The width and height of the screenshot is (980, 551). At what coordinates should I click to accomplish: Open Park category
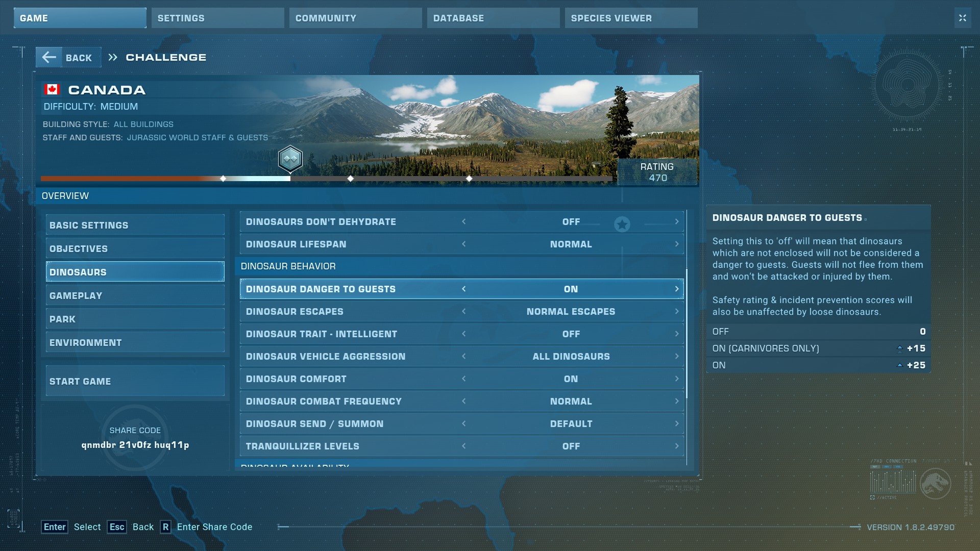point(135,319)
